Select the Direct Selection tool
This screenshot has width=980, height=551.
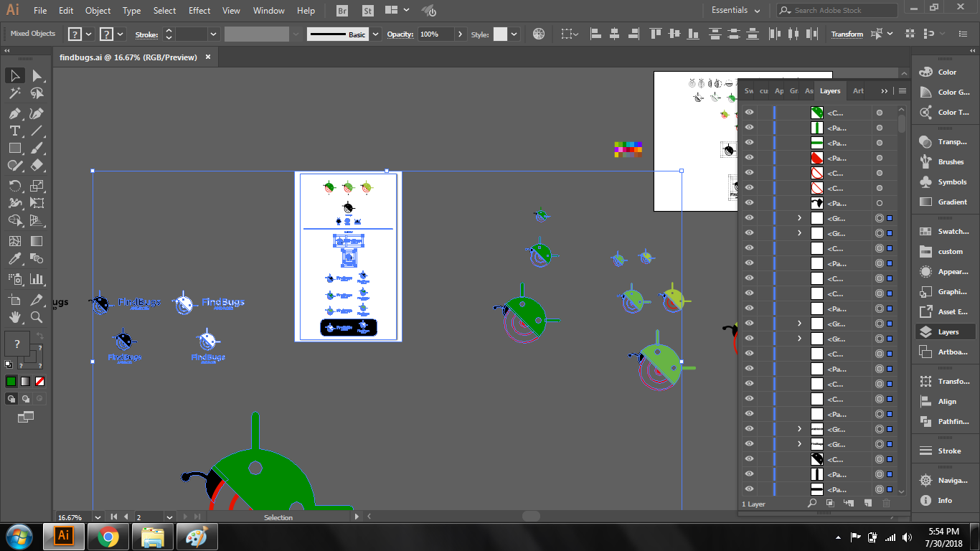37,75
